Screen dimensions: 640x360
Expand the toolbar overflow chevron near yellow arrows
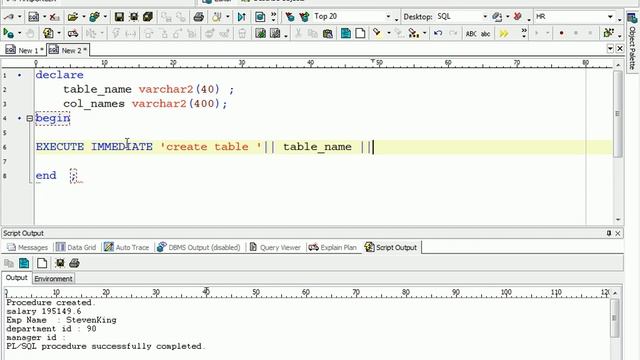[x=524, y=33]
